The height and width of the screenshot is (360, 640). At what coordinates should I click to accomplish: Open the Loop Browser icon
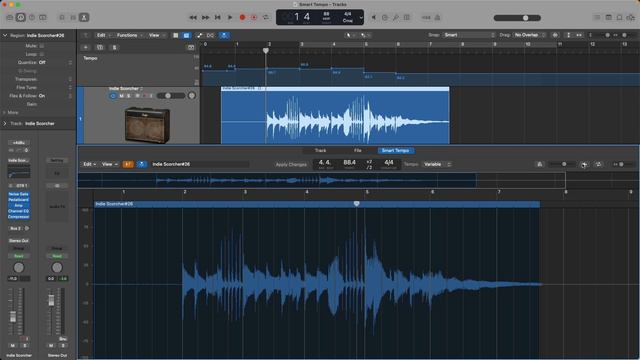(620, 18)
